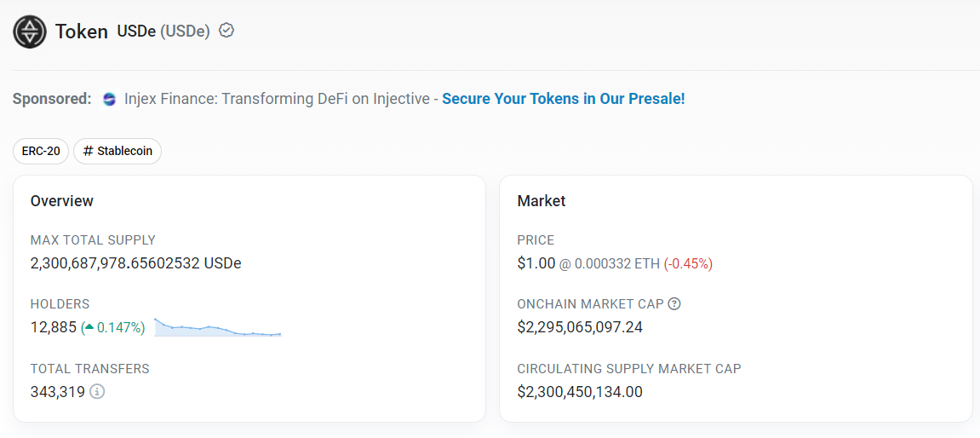
Task: Click the holders trend sparkline chart
Action: [x=218, y=328]
